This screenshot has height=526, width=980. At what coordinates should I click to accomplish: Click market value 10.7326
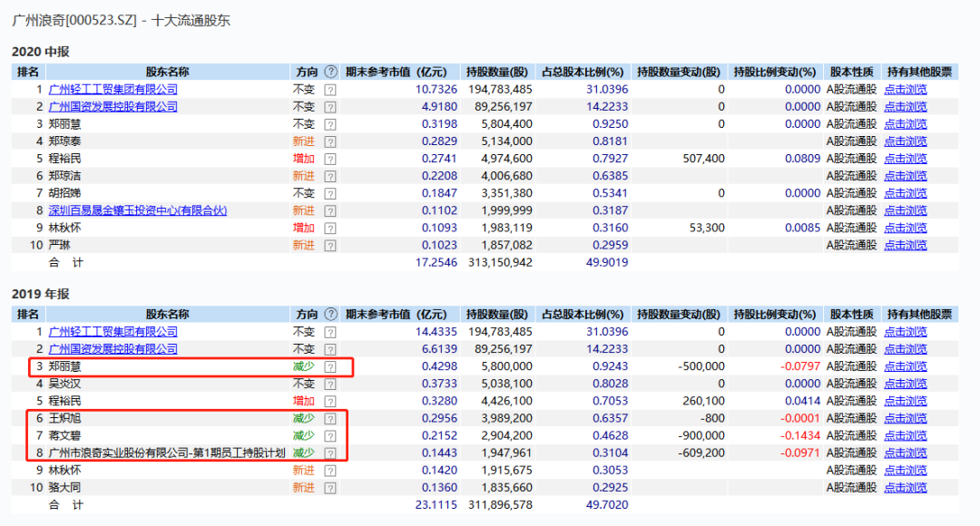click(x=436, y=90)
